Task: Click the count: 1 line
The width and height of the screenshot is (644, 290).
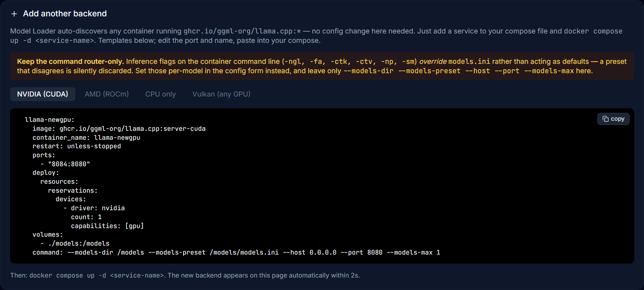Action: 86,217
